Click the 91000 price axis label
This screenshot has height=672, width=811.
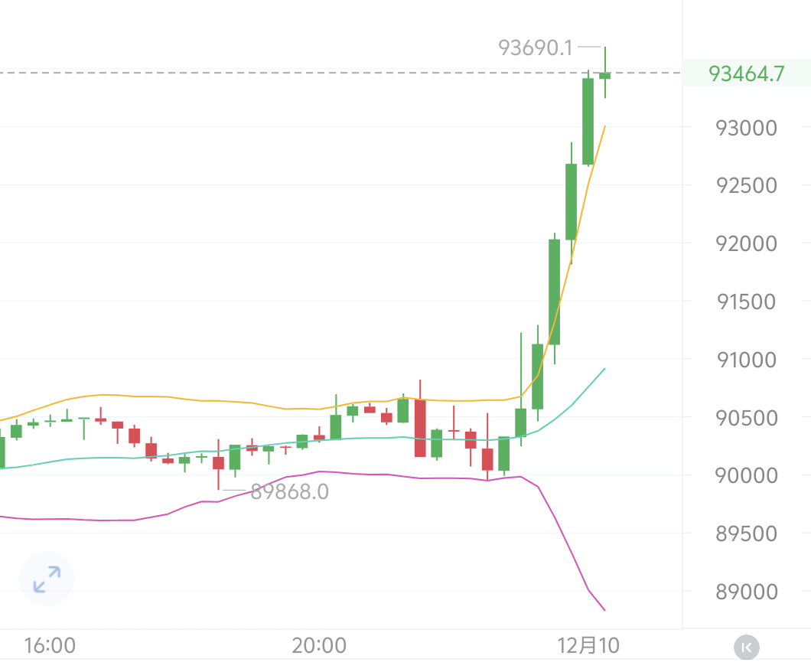[x=746, y=360]
